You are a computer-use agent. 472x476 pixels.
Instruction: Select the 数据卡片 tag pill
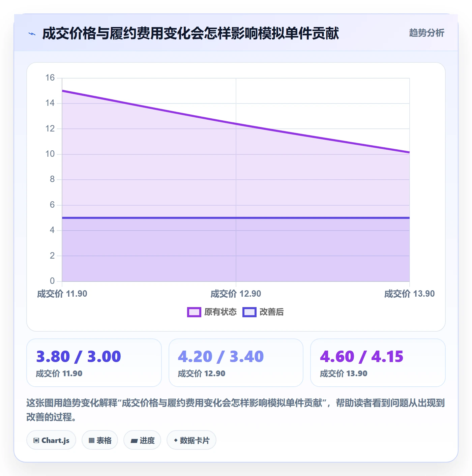[x=191, y=440]
